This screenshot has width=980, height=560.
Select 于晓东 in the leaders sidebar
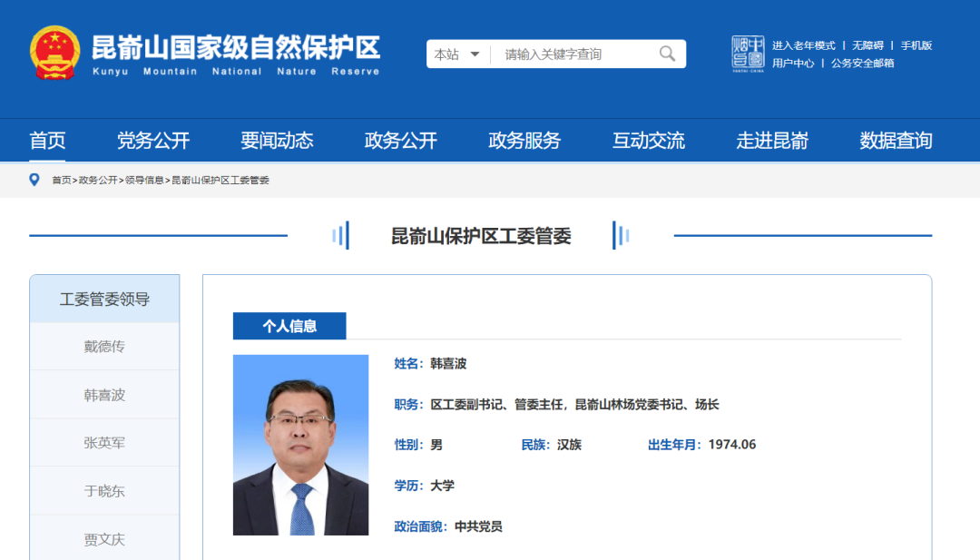104,490
